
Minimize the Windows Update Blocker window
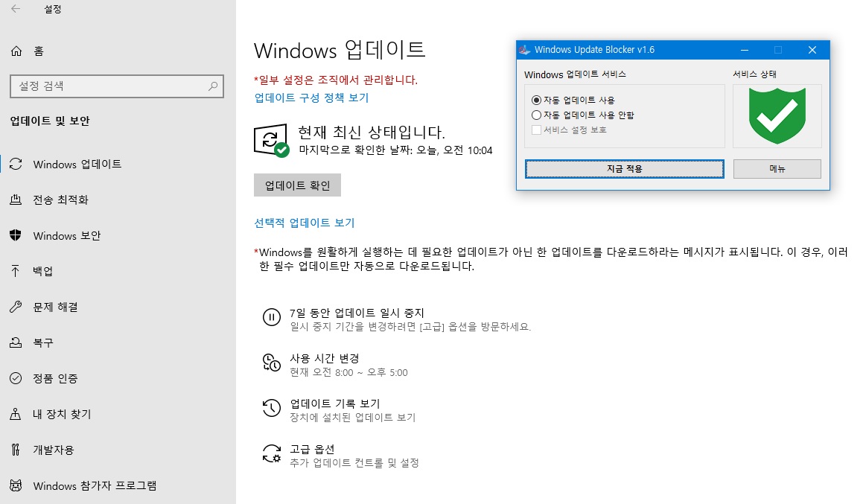coord(745,50)
